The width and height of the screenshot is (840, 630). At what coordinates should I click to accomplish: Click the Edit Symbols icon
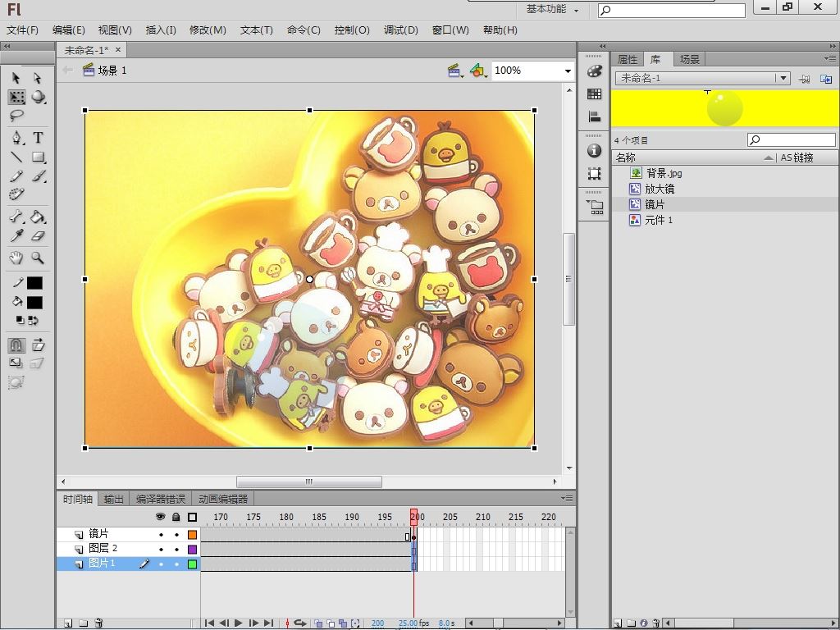[478, 71]
